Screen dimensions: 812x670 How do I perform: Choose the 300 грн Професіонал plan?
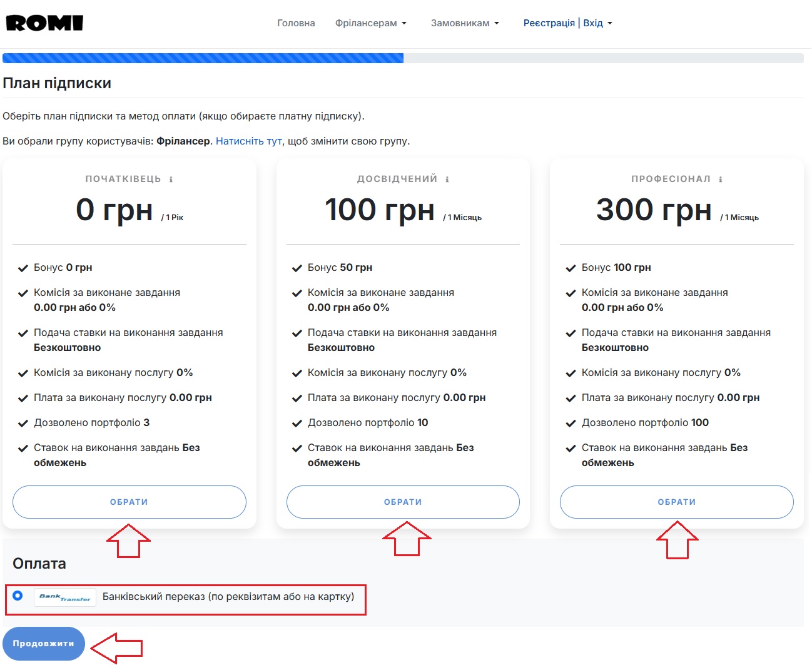point(676,502)
